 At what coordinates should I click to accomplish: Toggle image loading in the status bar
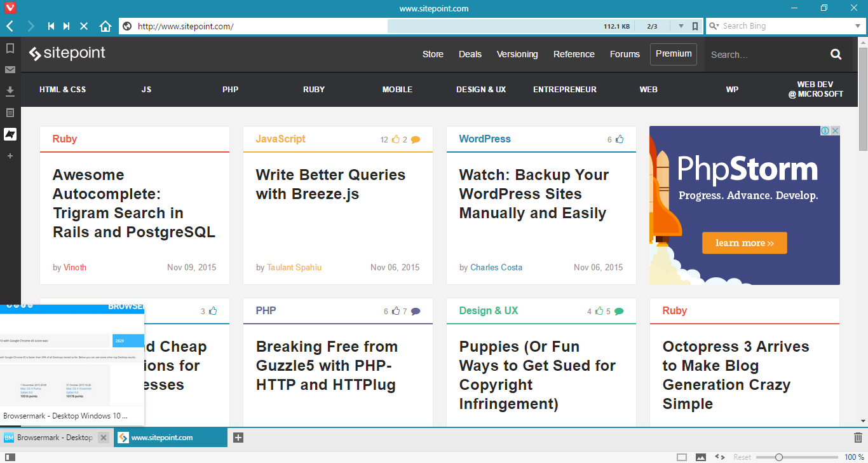click(701, 457)
